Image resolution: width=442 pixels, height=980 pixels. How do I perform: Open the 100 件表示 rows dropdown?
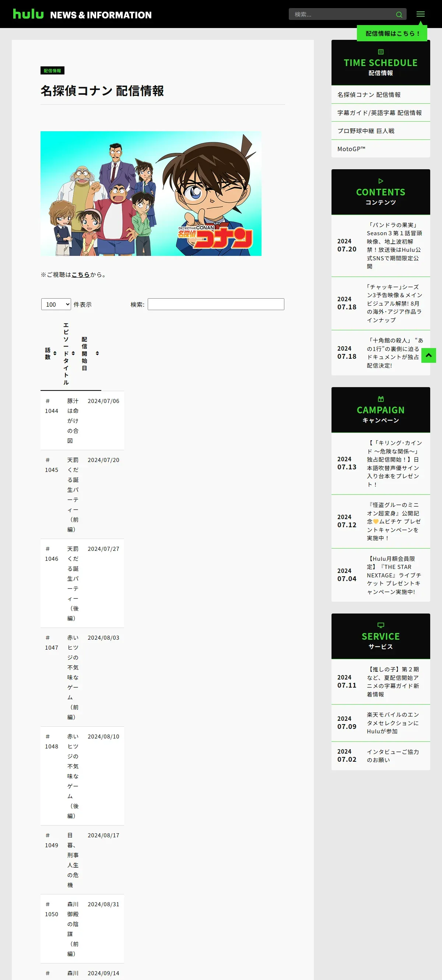click(56, 304)
